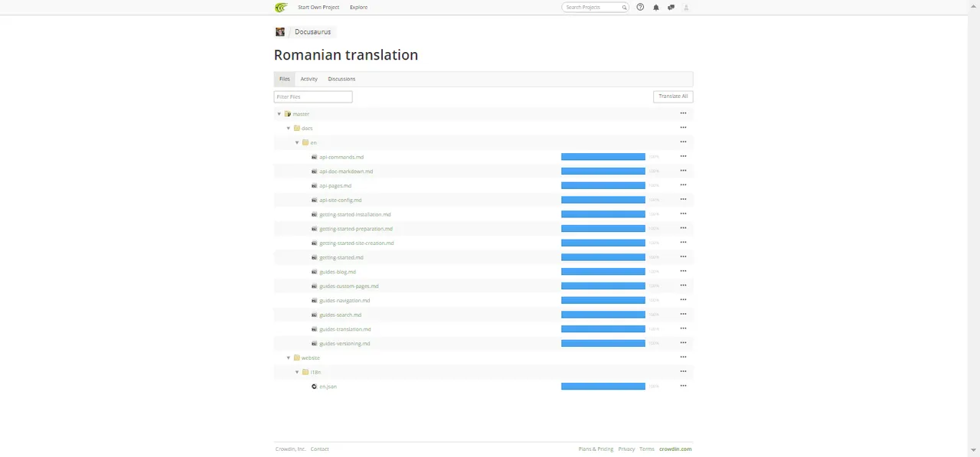This screenshot has width=980, height=457.
Task: Open three-dot menu for getting-started-preparation.md
Action: pos(683,228)
